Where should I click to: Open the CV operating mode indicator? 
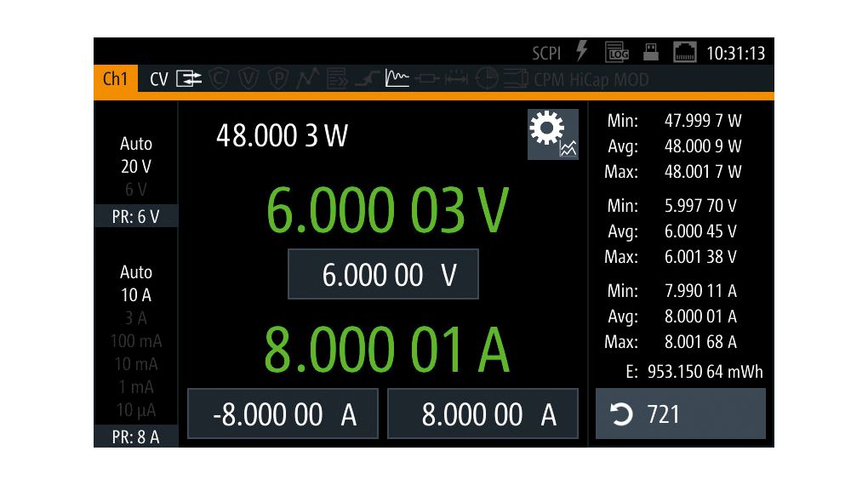click(159, 79)
